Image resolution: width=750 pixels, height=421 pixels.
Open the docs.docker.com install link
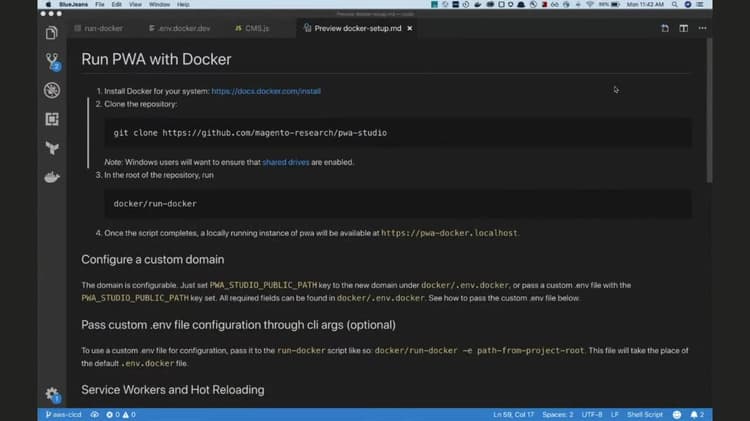point(266,91)
